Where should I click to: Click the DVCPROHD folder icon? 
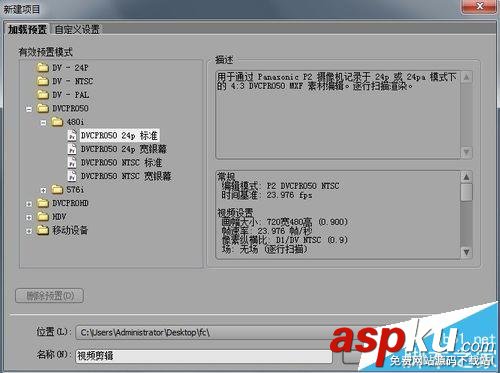(43, 203)
